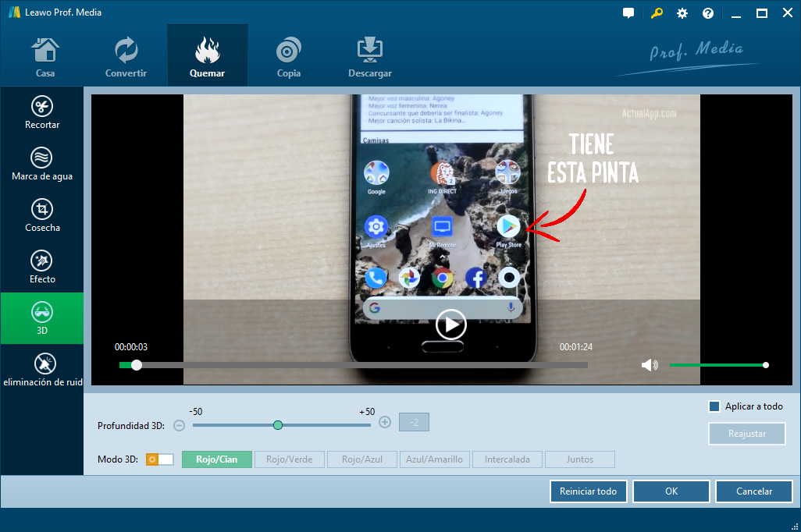Click the 3D depth value field
801x532 pixels.
pos(414,422)
